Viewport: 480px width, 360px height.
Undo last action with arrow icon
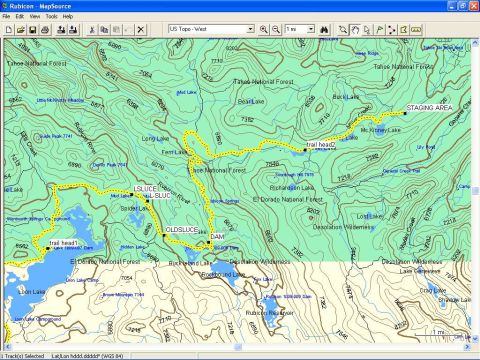128,30
